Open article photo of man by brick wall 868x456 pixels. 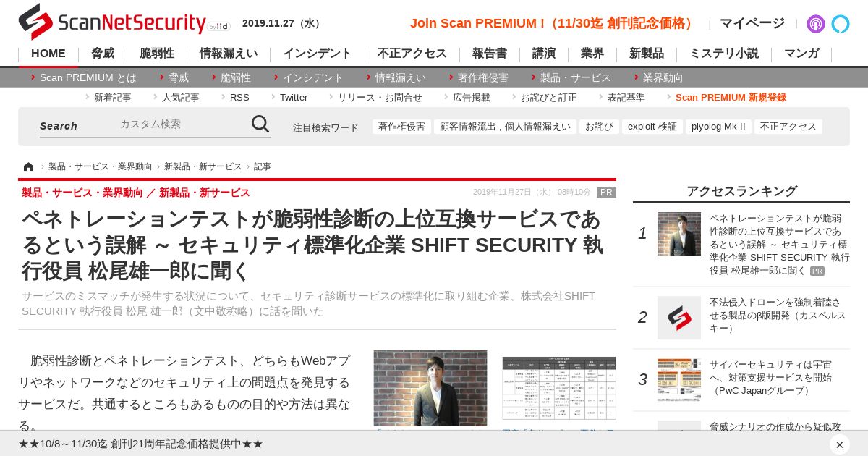pyautogui.click(x=430, y=389)
